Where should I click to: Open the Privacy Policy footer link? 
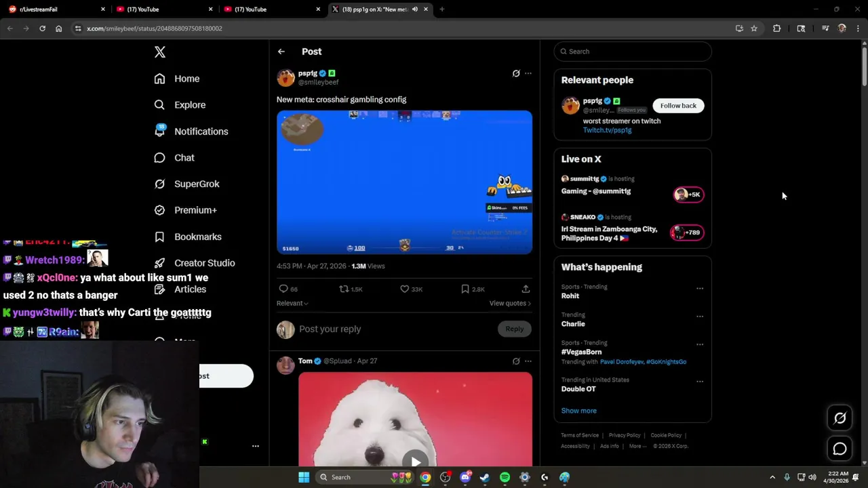[x=625, y=435]
